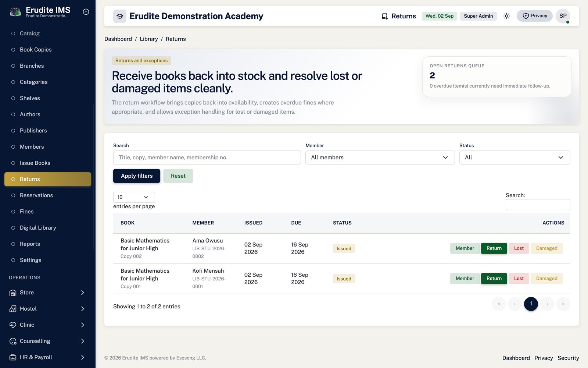This screenshot has height=368, width=588.
Task: Click Return for Ama Owusu's book
Action: [x=494, y=248]
